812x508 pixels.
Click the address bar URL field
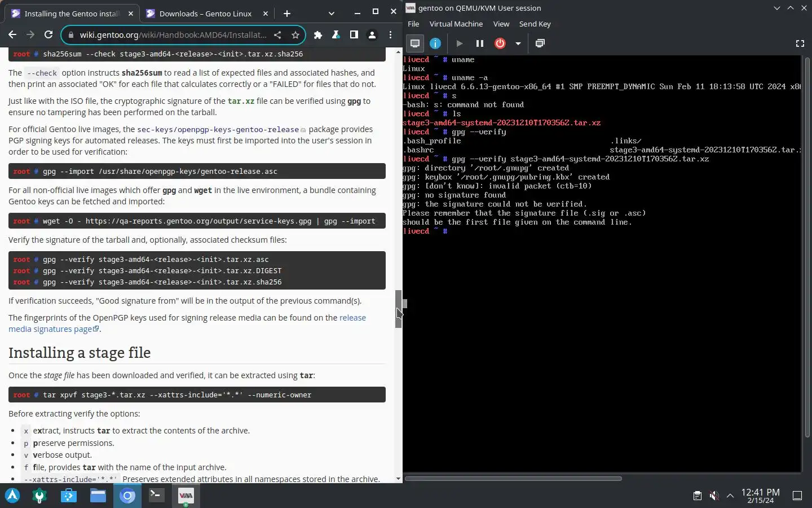pyautogui.click(x=173, y=35)
